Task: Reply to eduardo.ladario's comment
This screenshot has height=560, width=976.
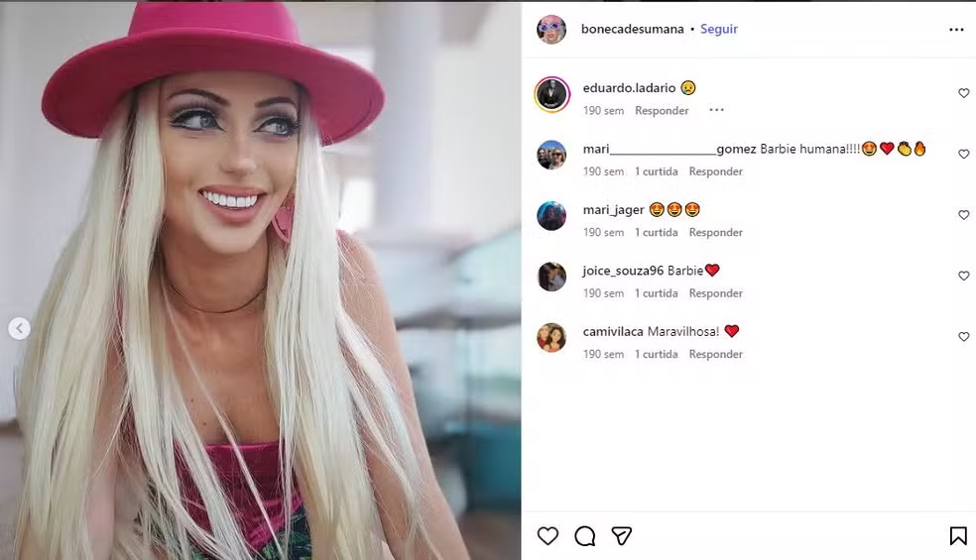Action: pos(662,110)
